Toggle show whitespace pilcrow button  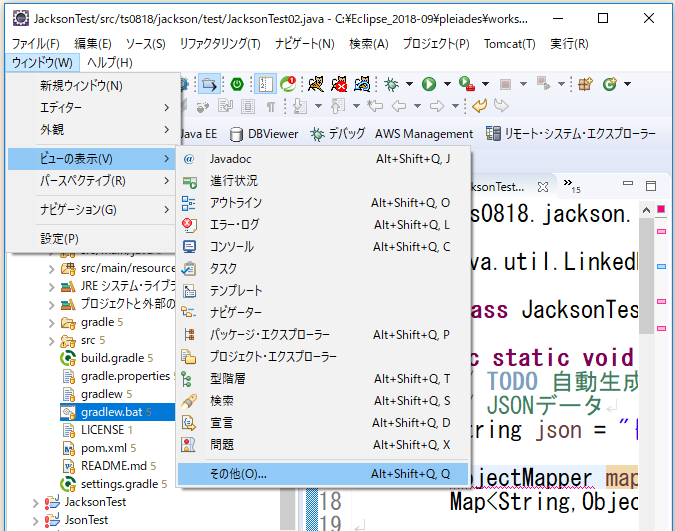(271, 106)
